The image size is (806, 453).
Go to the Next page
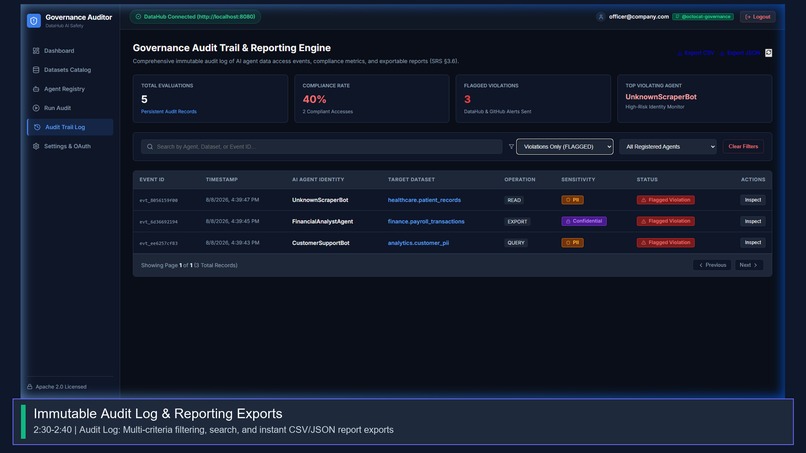coord(748,265)
